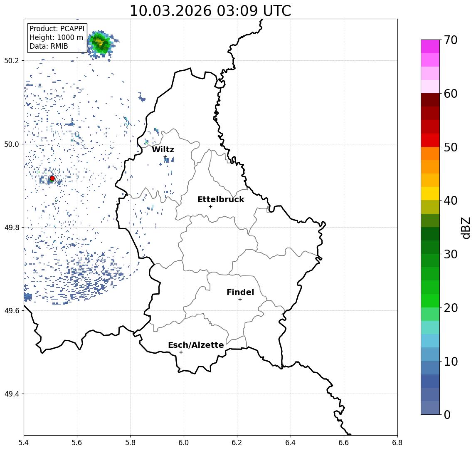Viewport: 476px width, 451px height.
Task: Click the dBZ colorbar axis label
Action: [x=466, y=227]
